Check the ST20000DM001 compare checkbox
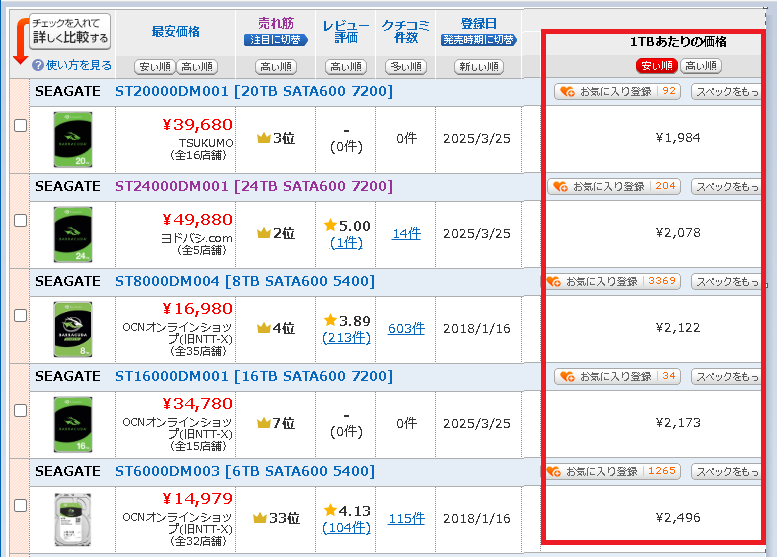Screen dimensions: 777x557 coord(20,125)
